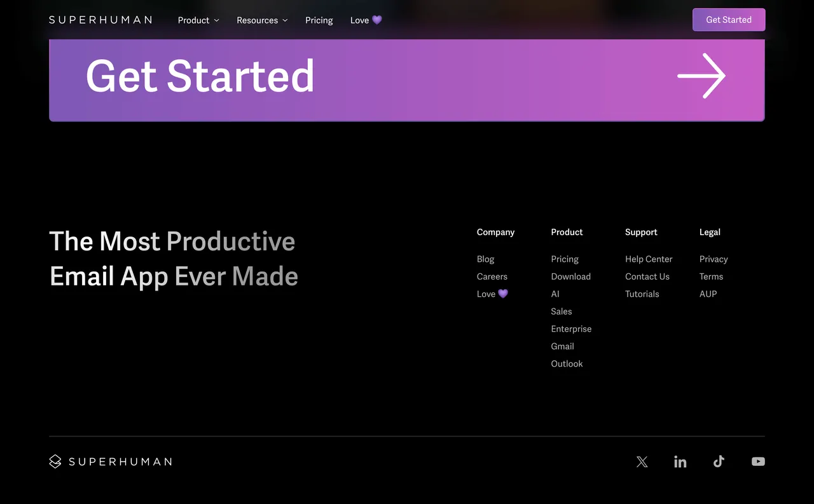Click the TikTok icon in the footer
The width and height of the screenshot is (814, 504).
click(x=719, y=461)
